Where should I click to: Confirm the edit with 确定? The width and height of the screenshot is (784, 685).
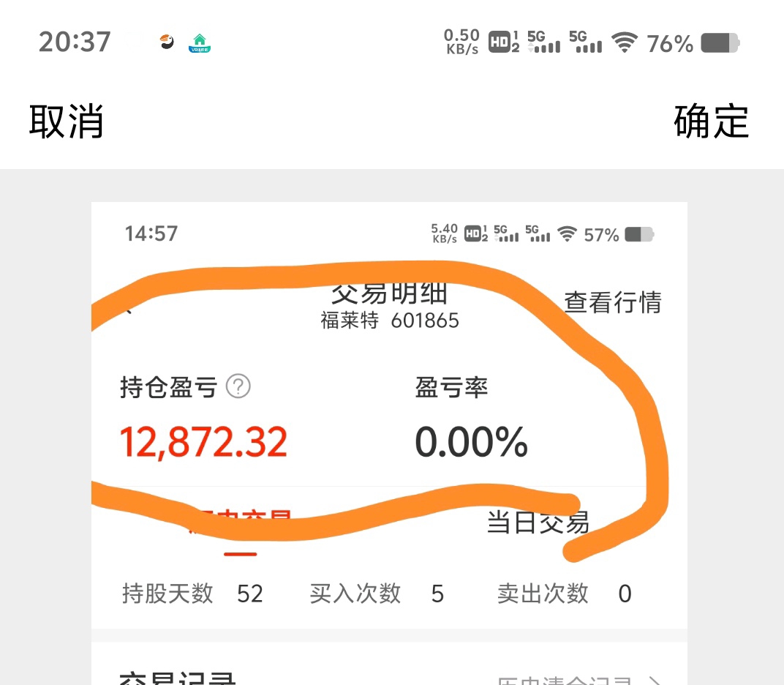(711, 121)
